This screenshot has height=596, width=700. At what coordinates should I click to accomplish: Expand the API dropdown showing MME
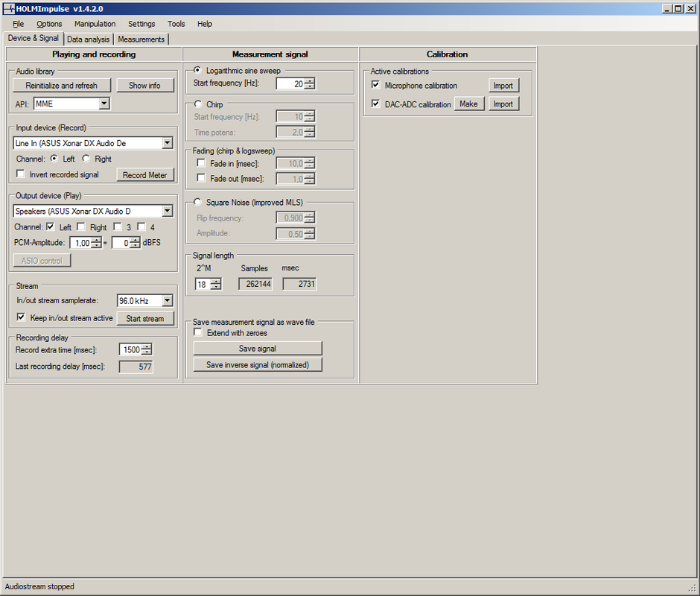[104, 104]
